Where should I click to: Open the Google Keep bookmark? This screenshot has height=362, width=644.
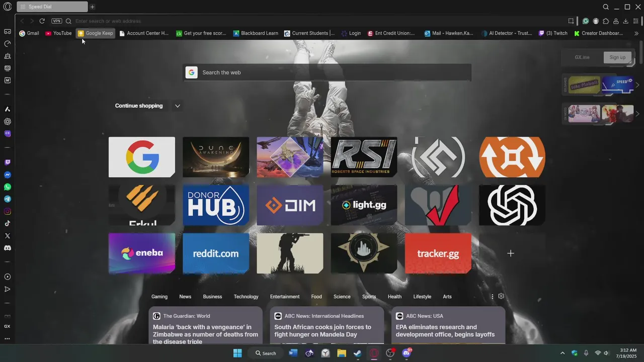pyautogui.click(x=96, y=33)
